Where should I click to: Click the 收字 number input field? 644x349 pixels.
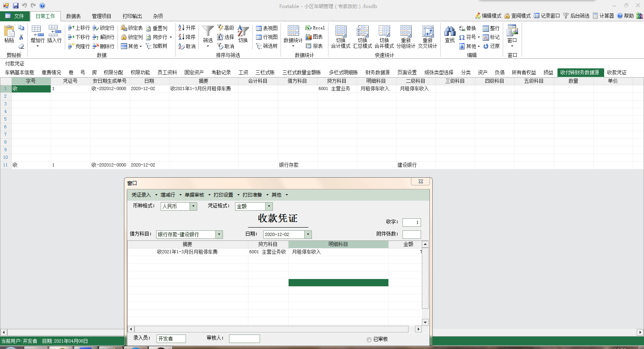coord(411,222)
